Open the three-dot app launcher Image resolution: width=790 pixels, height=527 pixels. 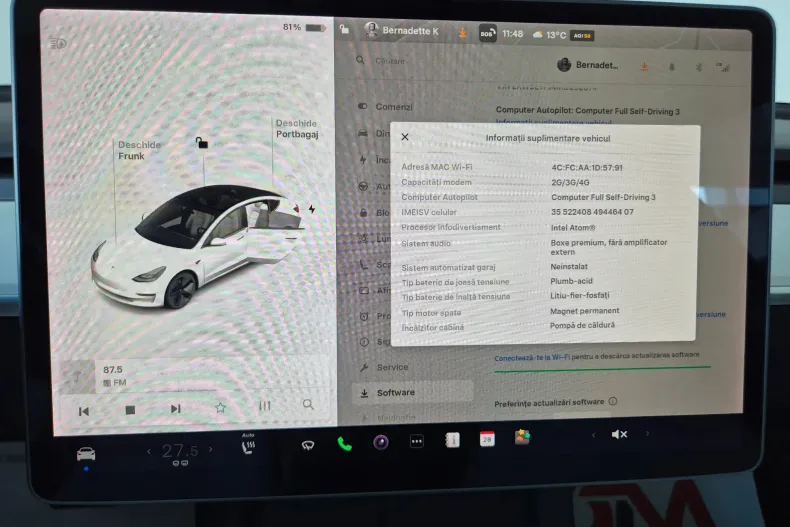(x=417, y=441)
